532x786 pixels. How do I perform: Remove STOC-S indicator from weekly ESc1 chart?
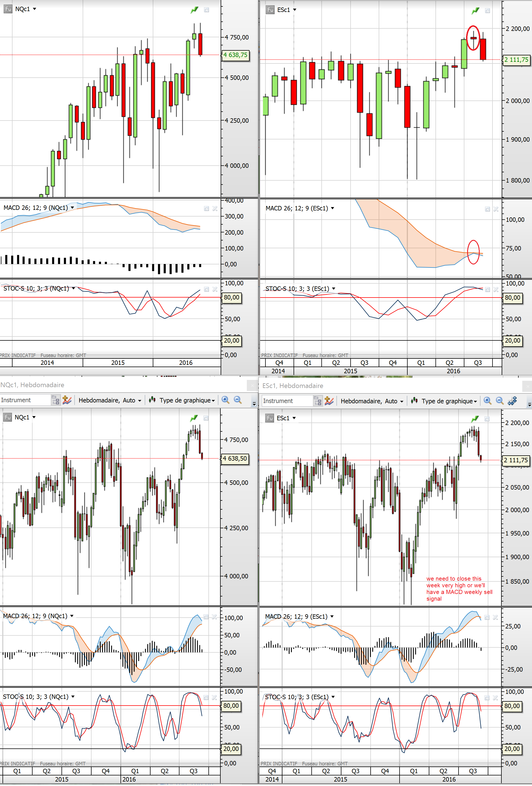click(496, 698)
